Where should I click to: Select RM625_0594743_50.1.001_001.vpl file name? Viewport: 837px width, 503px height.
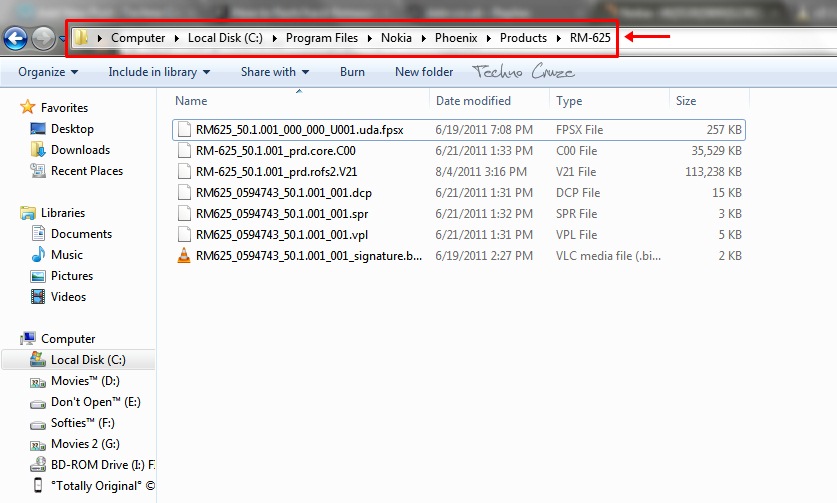(x=282, y=235)
